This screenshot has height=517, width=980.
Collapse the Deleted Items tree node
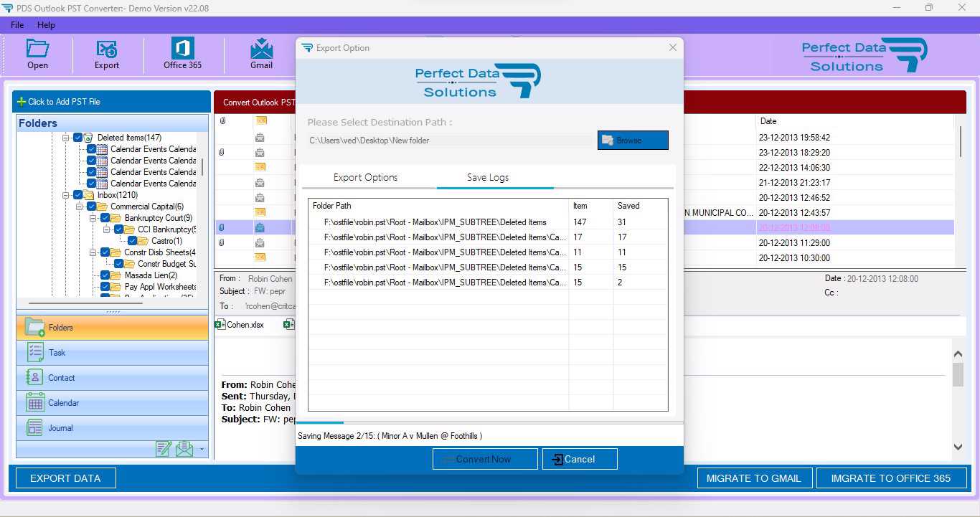point(66,138)
